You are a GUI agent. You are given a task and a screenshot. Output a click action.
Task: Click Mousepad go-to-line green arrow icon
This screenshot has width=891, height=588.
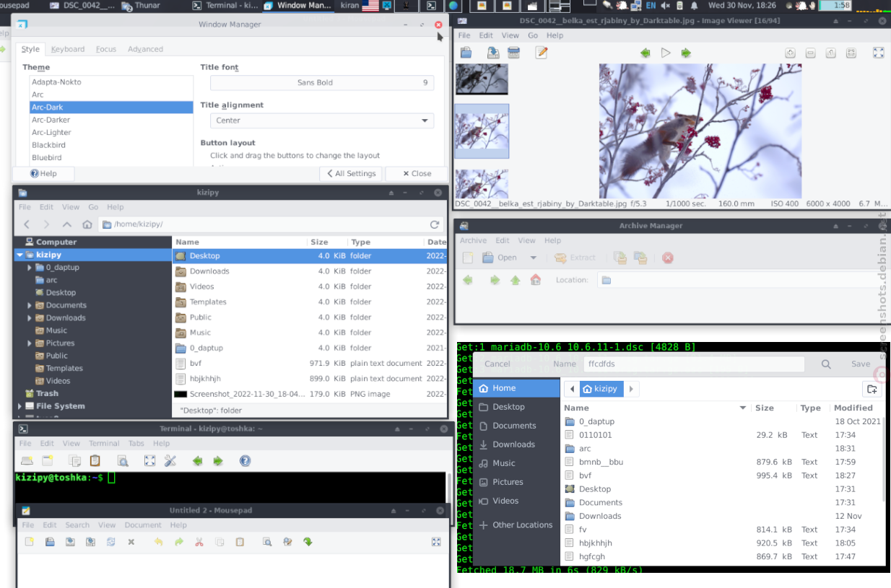308,542
